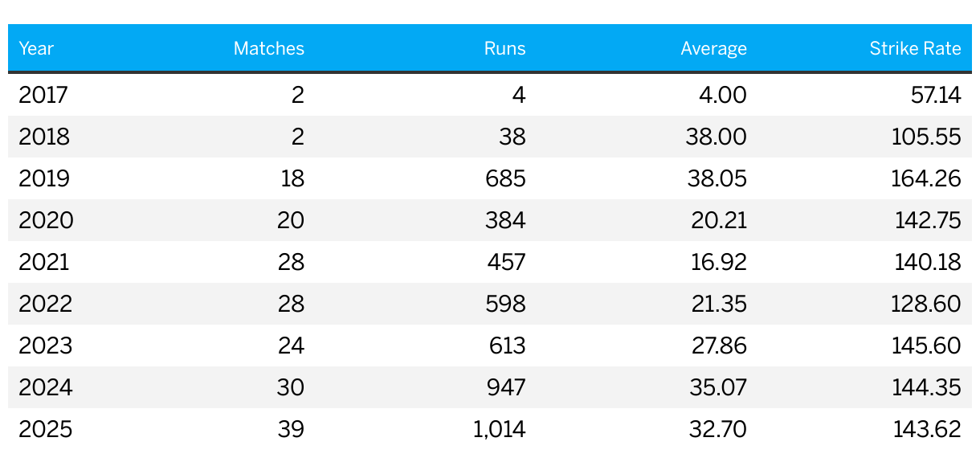The image size is (980, 458).
Task: Select the 2020 year cell
Action: [46, 220]
